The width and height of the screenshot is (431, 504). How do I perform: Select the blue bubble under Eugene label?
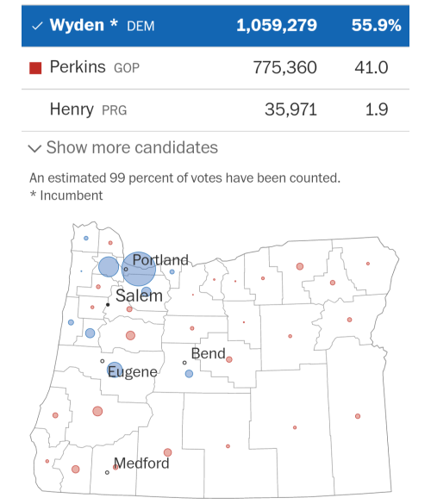[115, 370]
